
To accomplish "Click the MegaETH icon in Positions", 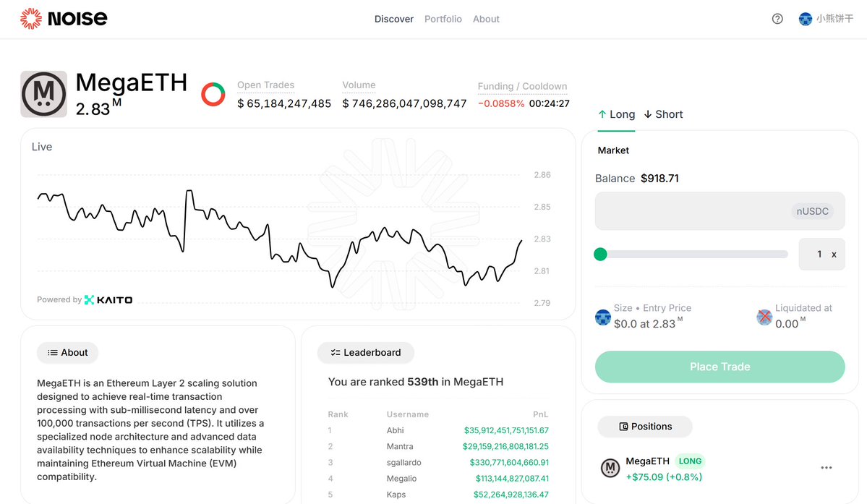I will pos(610,468).
